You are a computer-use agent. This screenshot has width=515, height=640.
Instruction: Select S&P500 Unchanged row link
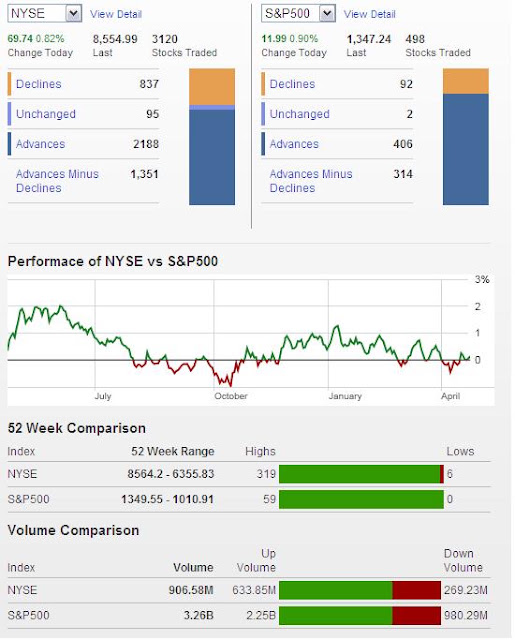tap(300, 114)
